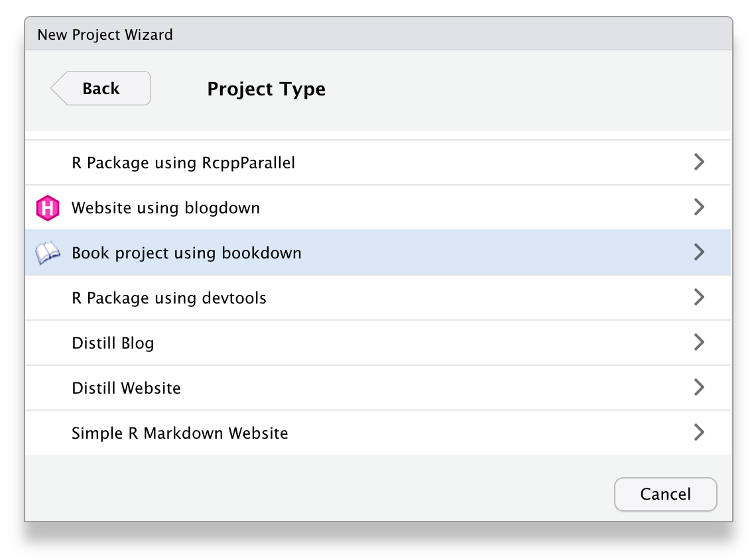Open chevron for Simple R Markdown Website

pos(699,432)
